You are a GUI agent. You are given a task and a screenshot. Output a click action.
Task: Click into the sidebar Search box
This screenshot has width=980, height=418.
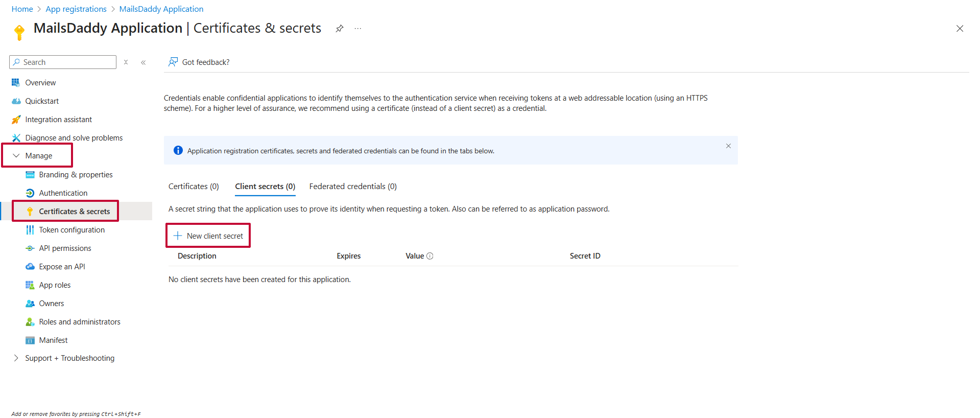coord(66,62)
